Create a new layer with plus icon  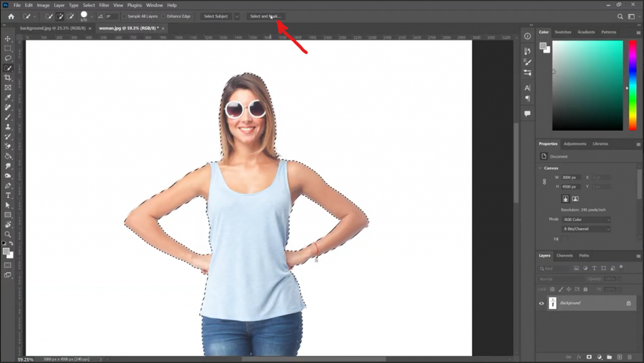(619, 357)
